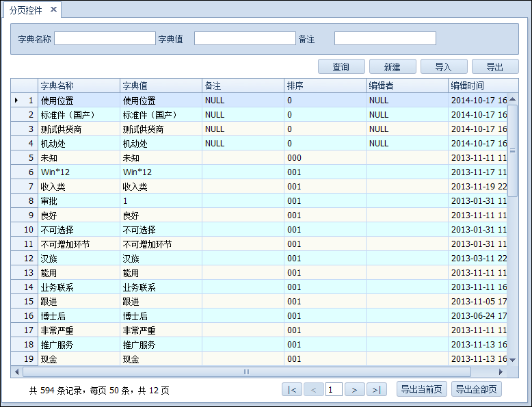532x407 pixels.
Task: Select 编辑者 NULL in row 3
Action: (407, 129)
